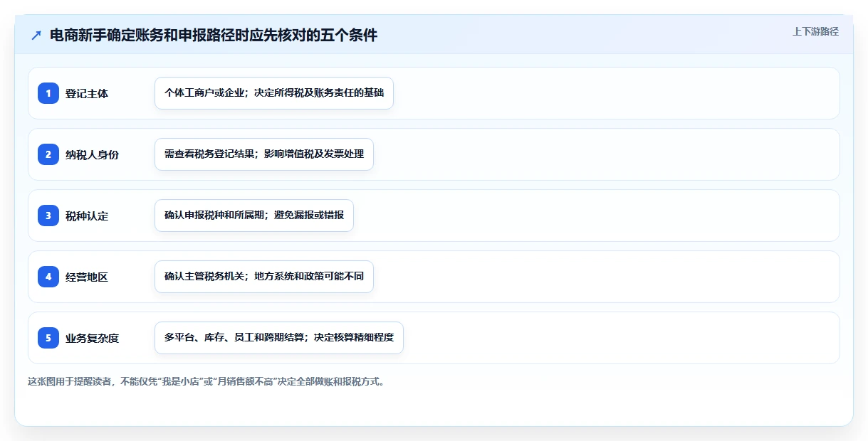The image size is (868, 441).
Task: Click the footnote starting 这张图用于提醒读者
Action: pos(208,381)
